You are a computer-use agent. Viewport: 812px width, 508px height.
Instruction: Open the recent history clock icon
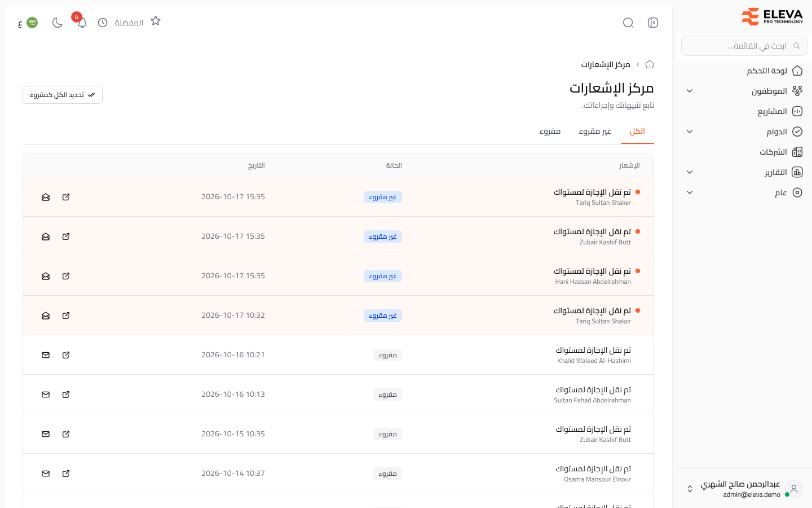pos(103,23)
